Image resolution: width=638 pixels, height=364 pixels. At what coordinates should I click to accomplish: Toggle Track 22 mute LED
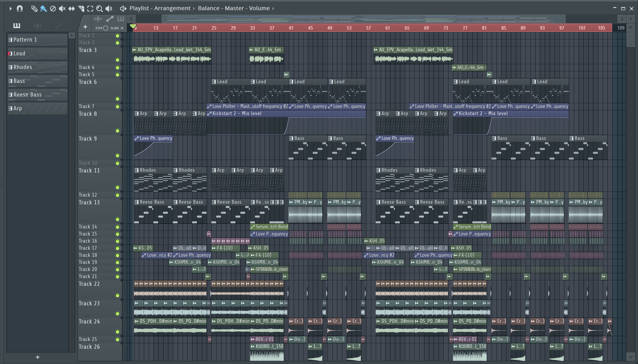117,296
